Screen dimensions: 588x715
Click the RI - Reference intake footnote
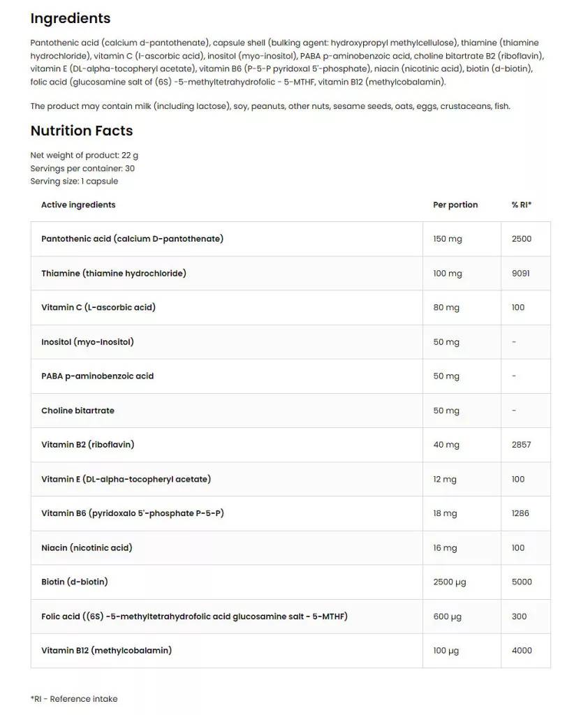pyautogui.click(x=74, y=699)
